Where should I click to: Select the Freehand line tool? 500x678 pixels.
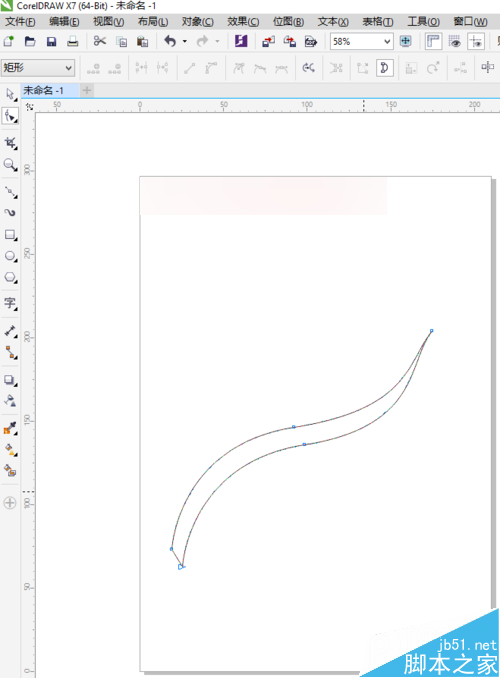click(x=10, y=192)
